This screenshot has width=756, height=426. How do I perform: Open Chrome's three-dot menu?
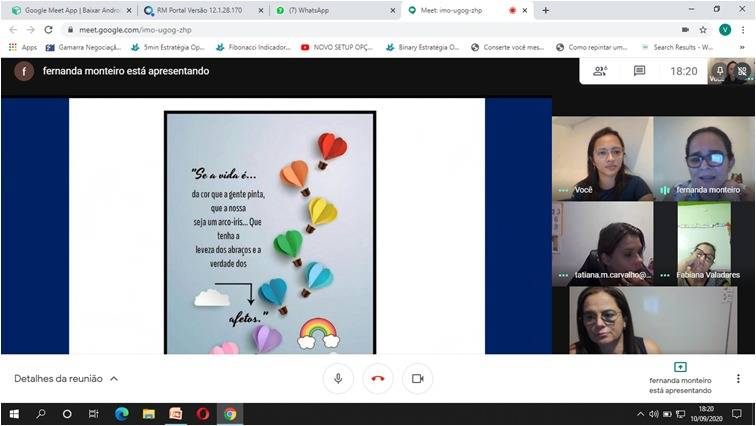(x=743, y=29)
